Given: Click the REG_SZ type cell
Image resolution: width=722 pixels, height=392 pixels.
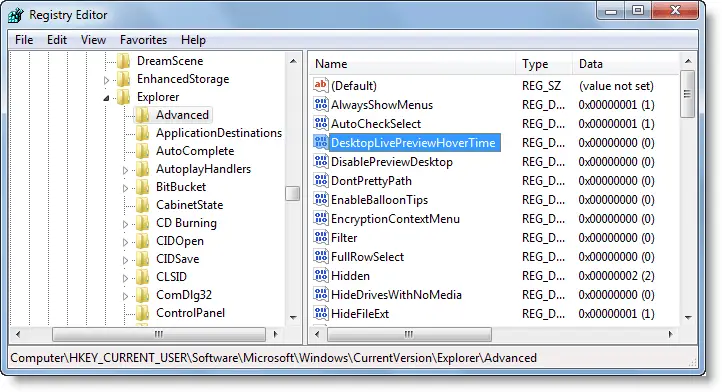Looking at the screenshot, I should coord(541,86).
